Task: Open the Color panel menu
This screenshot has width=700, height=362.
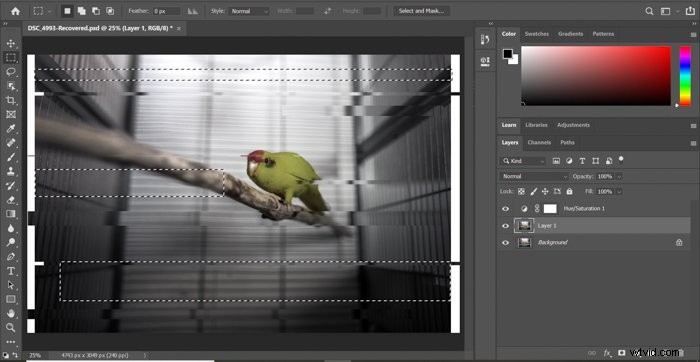Action: 693,34
